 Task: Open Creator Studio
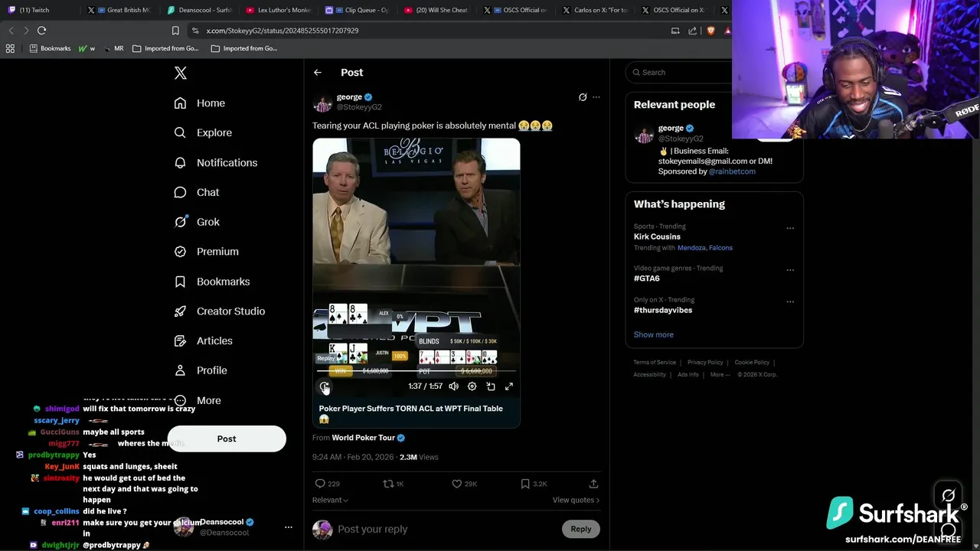click(220, 311)
